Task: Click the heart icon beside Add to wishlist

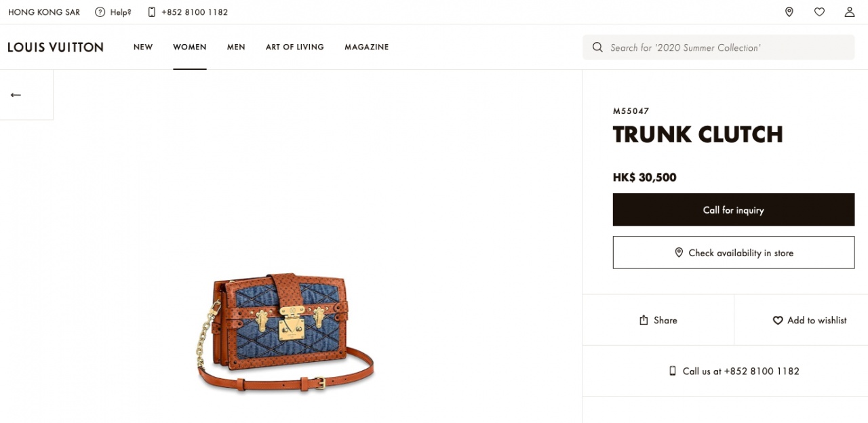Action: 778,320
